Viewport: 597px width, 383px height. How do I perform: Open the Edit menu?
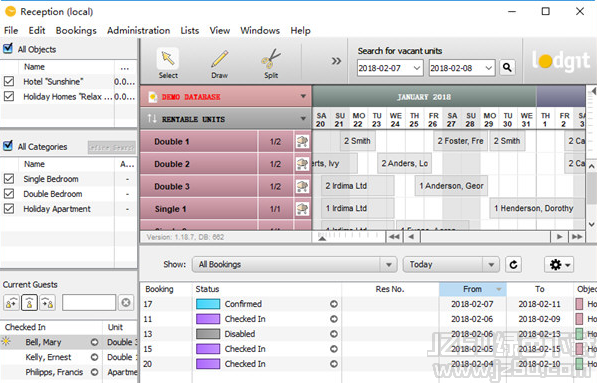click(37, 30)
